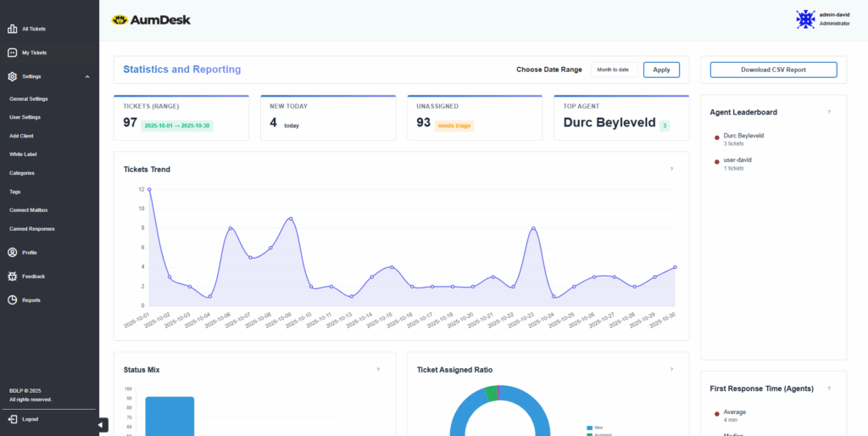Viewport: 868px width, 436px height.
Task: Show help for Tickets Trend chart
Action: coord(671,169)
